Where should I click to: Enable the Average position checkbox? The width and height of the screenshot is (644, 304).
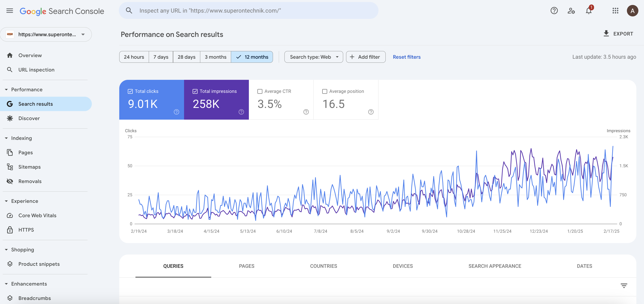click(x=324, y=92)
